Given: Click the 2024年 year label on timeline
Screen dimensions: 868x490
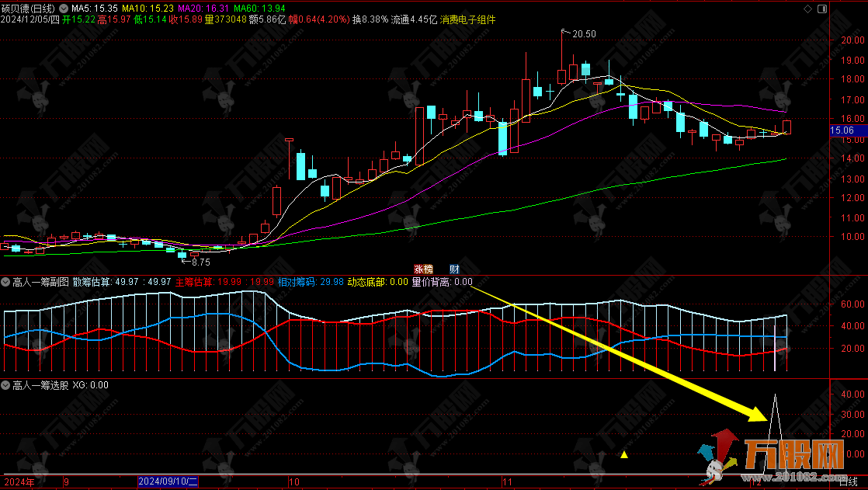Looking at the screenshot, I should 19,482.
